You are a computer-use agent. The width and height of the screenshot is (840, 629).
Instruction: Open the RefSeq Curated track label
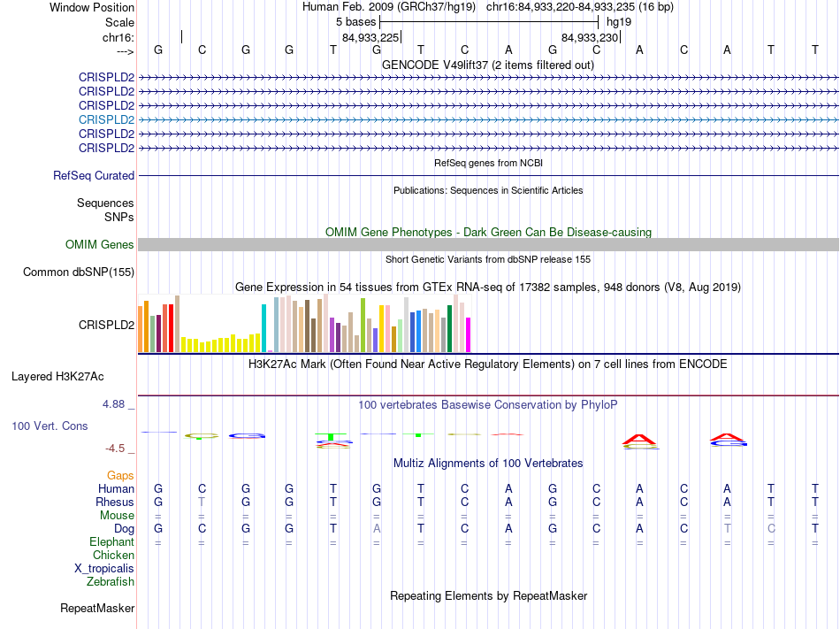coord(94,176)
